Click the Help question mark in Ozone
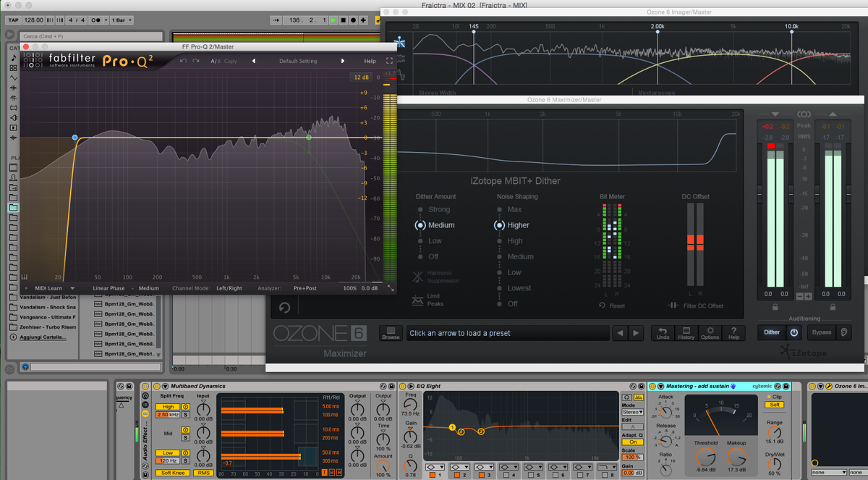The height and width of the screenshot is (480, 868). 733,333
